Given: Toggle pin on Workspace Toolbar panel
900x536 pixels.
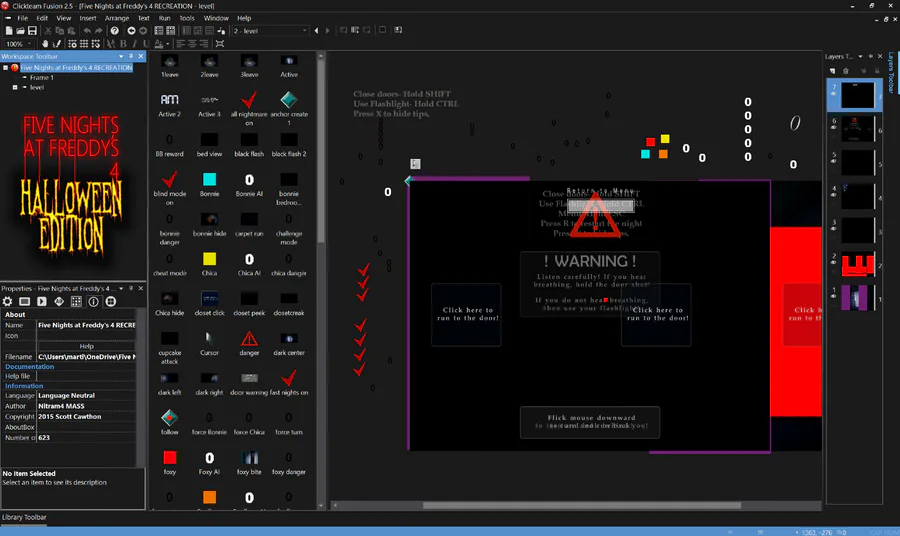Looking at the screenshot, I should (x=131, y=56).
